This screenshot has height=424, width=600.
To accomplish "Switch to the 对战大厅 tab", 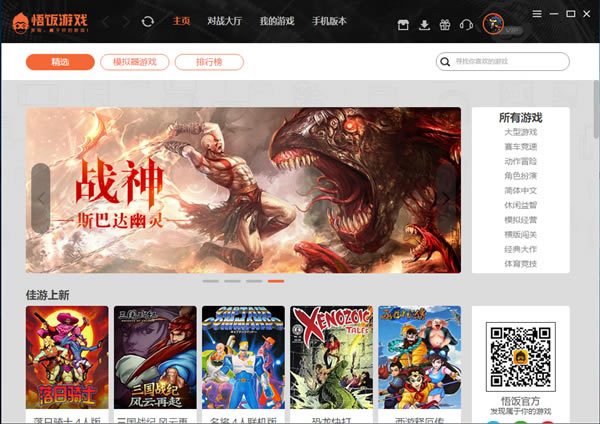I will (225, 21).
